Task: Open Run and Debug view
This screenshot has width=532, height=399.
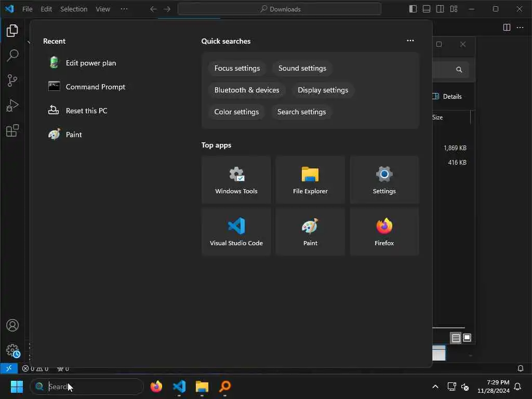Action: 12,105
